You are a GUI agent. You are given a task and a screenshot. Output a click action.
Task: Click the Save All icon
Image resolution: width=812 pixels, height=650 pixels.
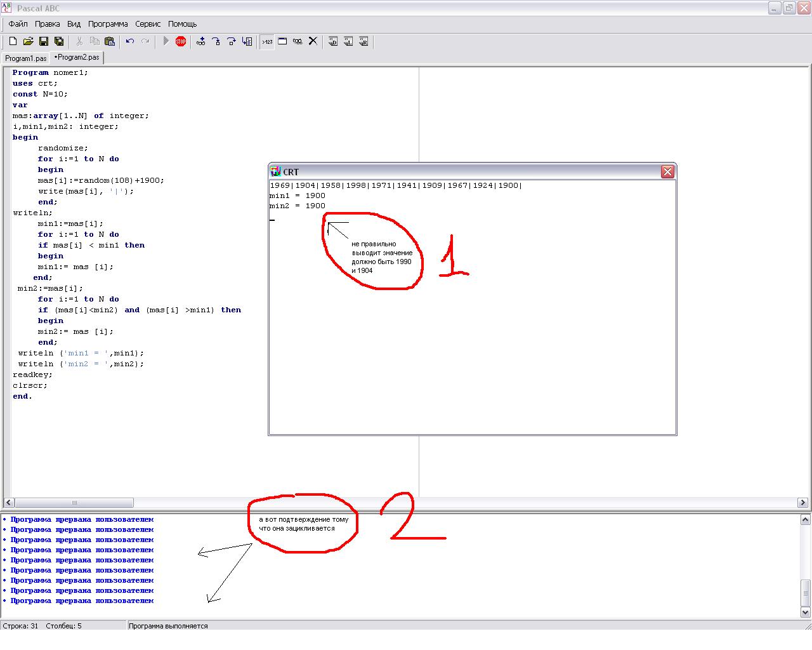pos(59,42)
